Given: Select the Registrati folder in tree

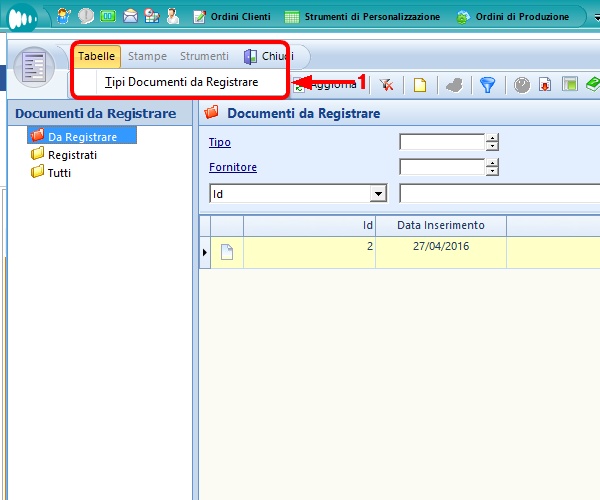Looking at the screenshot, I should [71, 155].
